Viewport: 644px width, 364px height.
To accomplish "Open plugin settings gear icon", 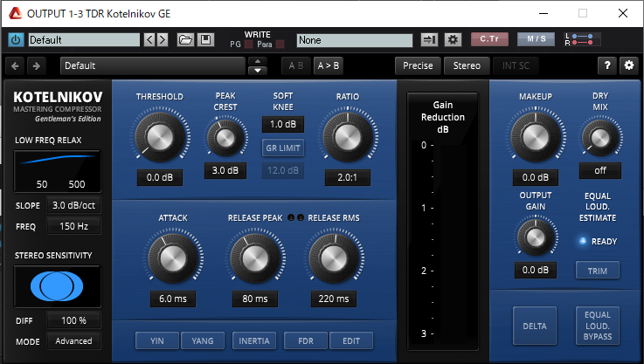I will point(629,65).
